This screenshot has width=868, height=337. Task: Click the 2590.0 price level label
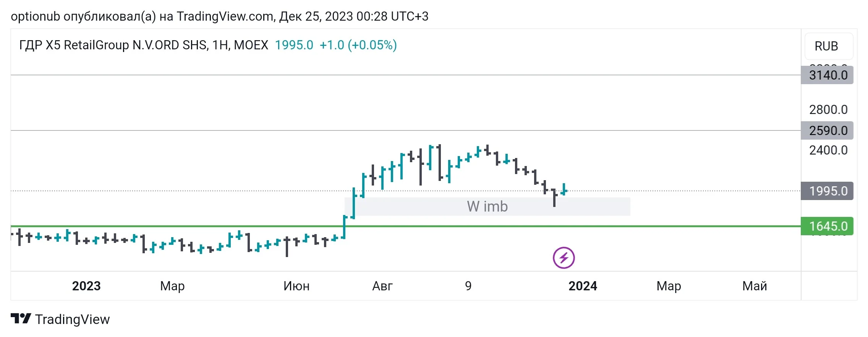pyautogui.click(x=827, y=130)
